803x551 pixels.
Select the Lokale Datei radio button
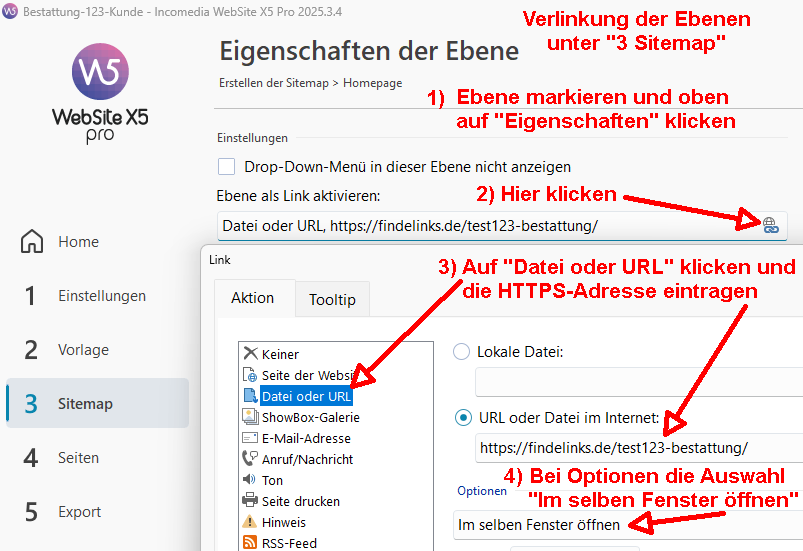[x=461, y=352]
